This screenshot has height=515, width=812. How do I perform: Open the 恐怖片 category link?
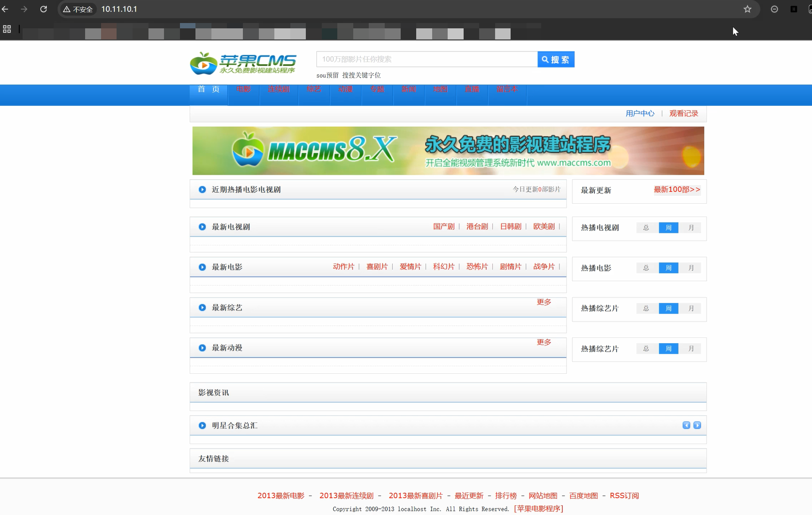(477, 267)
